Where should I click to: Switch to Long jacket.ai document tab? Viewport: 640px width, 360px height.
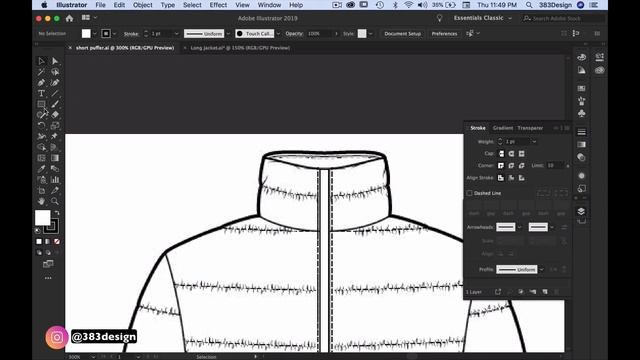240,48
